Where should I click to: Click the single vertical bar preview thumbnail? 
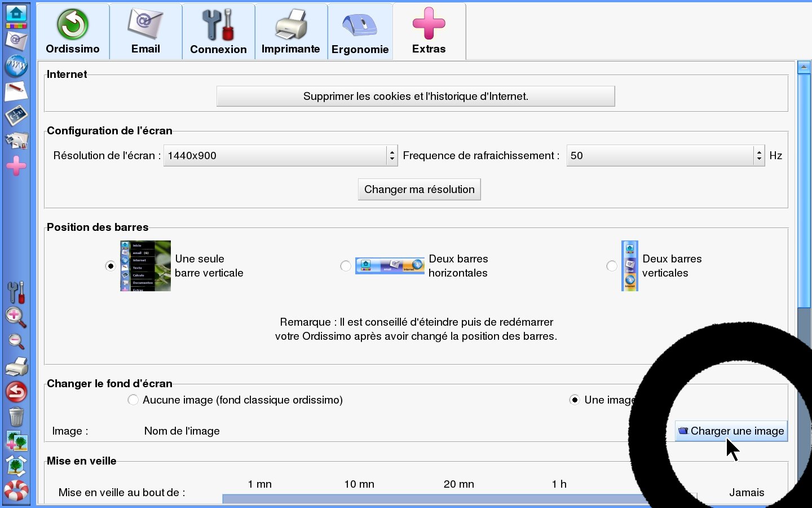click(145, 266)
